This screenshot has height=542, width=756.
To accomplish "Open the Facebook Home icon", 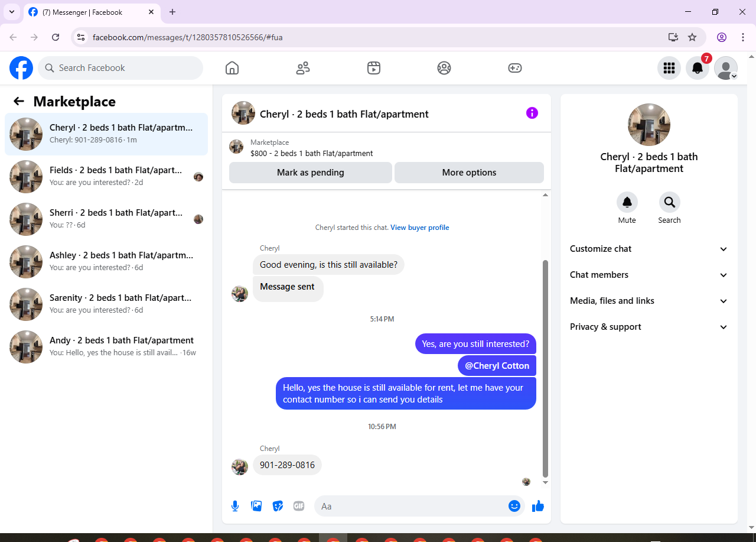I will tap(232, 68).
